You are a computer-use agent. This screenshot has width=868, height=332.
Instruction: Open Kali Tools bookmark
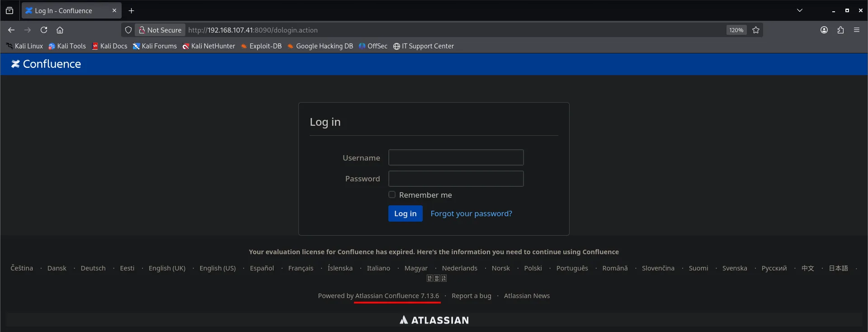(67, 46)
